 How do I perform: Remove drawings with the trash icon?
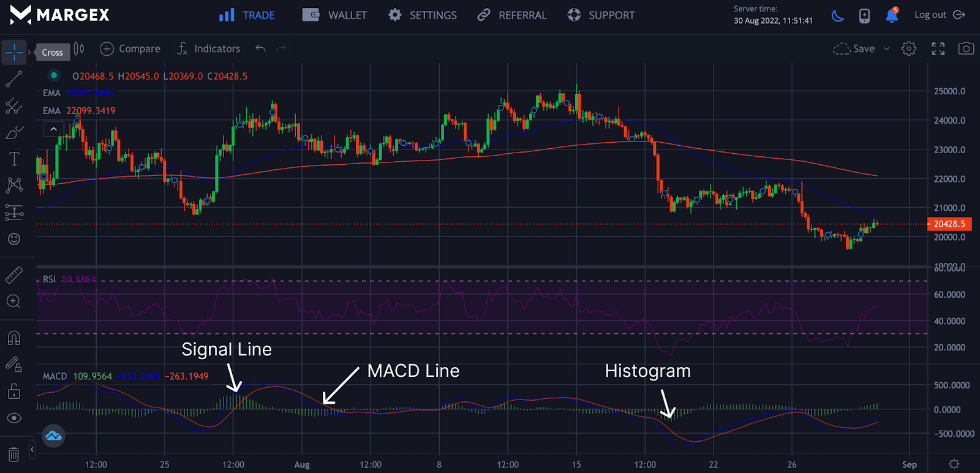coord(13,454)
